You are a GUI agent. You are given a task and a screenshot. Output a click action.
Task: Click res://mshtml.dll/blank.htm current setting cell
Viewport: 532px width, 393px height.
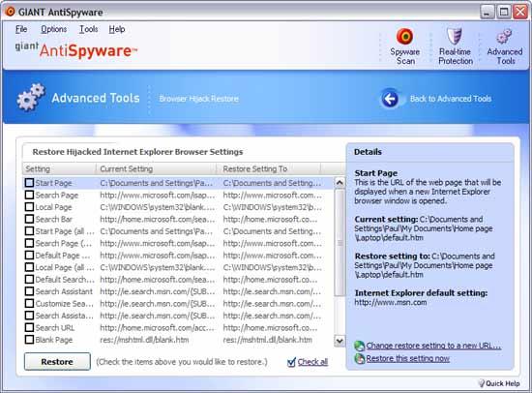(144, 340)
